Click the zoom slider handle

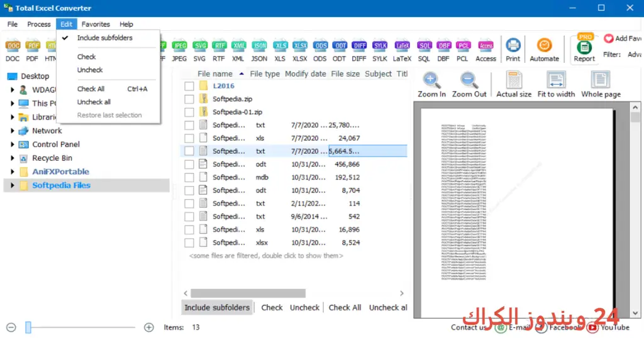point(28,327)
